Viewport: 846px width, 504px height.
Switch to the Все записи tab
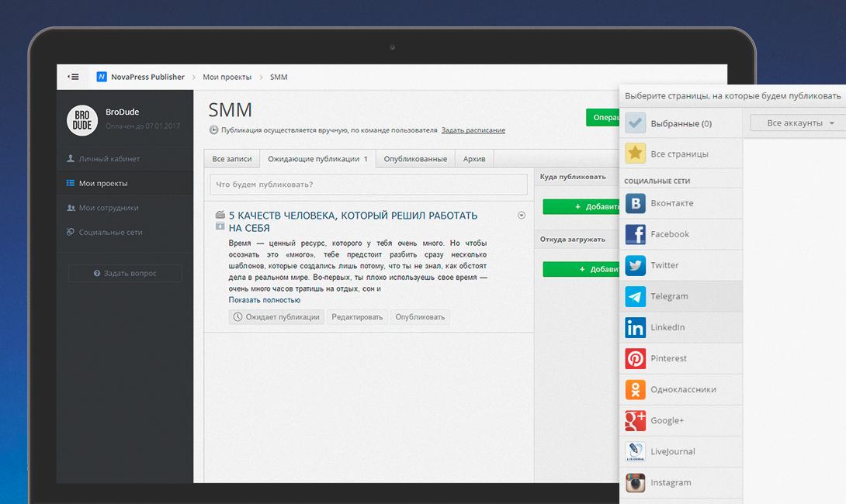tap(232, 158)
